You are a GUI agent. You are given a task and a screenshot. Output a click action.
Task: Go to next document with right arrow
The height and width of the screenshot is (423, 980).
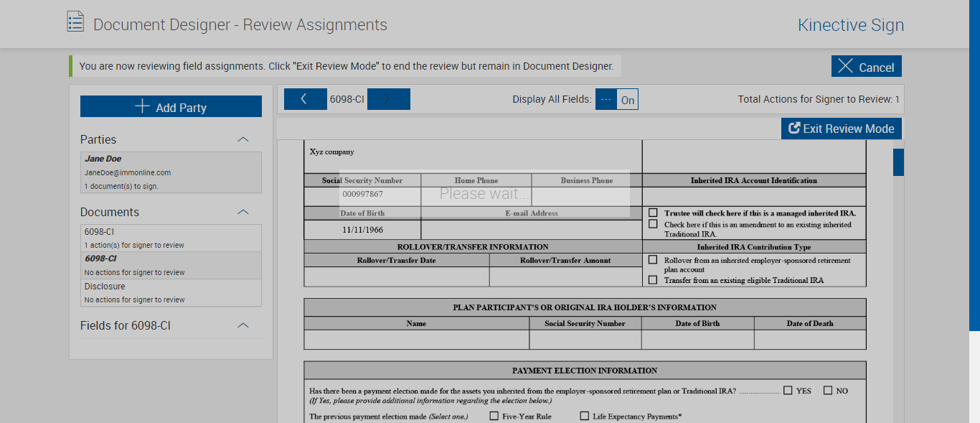point(388,99)
